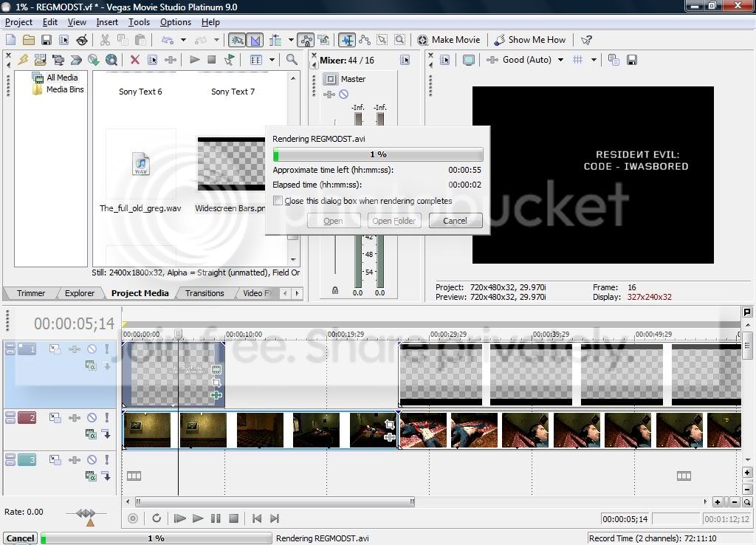Image resolution: width=756 pixels, height=545 pixels.
Task: Solo video track 2
Action: click(x=106, y=417)
